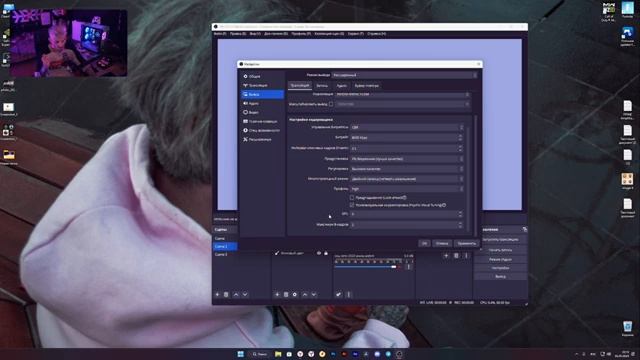Open the Scene Collection (Коллекция сцен) menu
This screenshot has width=640, height=360.
tap(329, 34)
